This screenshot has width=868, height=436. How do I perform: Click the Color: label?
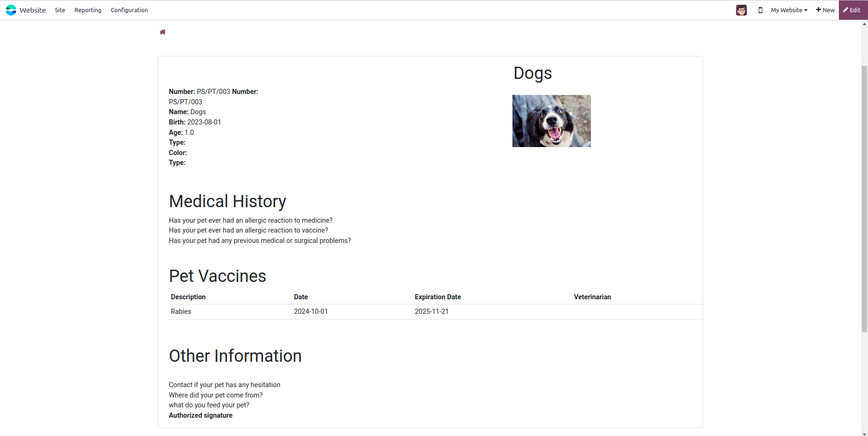pos(178,153)
